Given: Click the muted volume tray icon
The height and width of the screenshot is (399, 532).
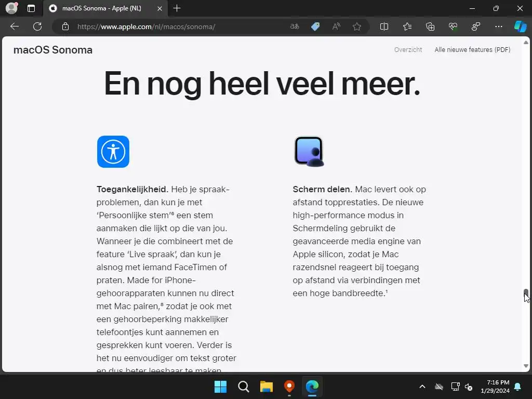Looking at the screenshot, I should [x=469, y=387].
